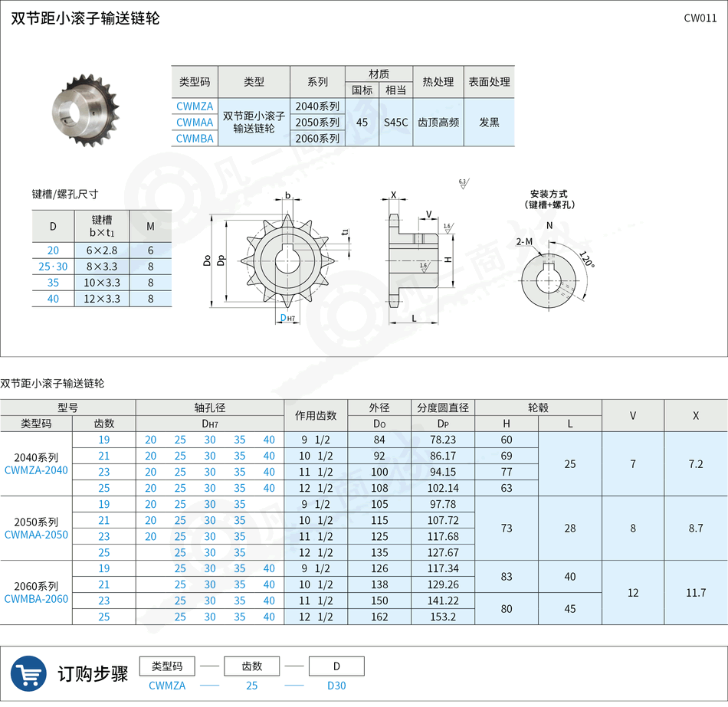This screenshot has width=728, height=707.
Task: Click pitch diameter value 129.26
Action: 443,584
